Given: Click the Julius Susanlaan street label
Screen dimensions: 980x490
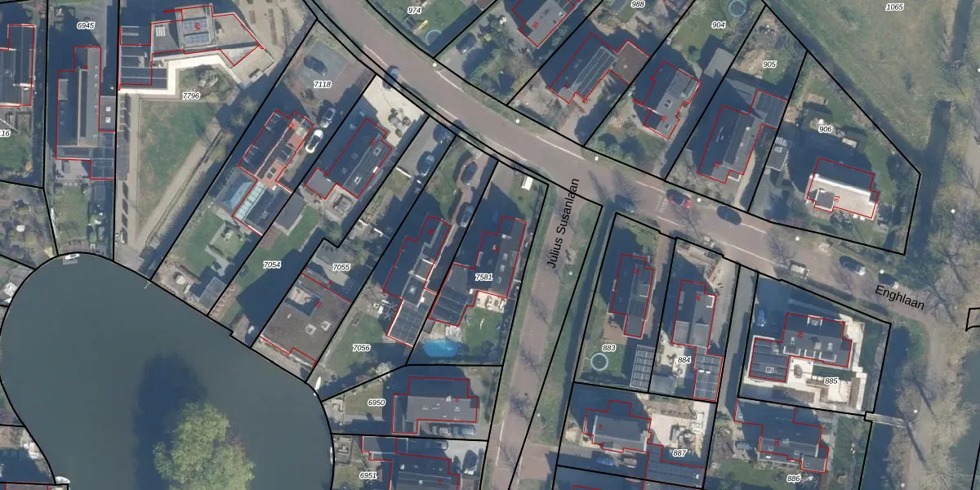Looking at the screenshot, I should [x=563, y=224].
